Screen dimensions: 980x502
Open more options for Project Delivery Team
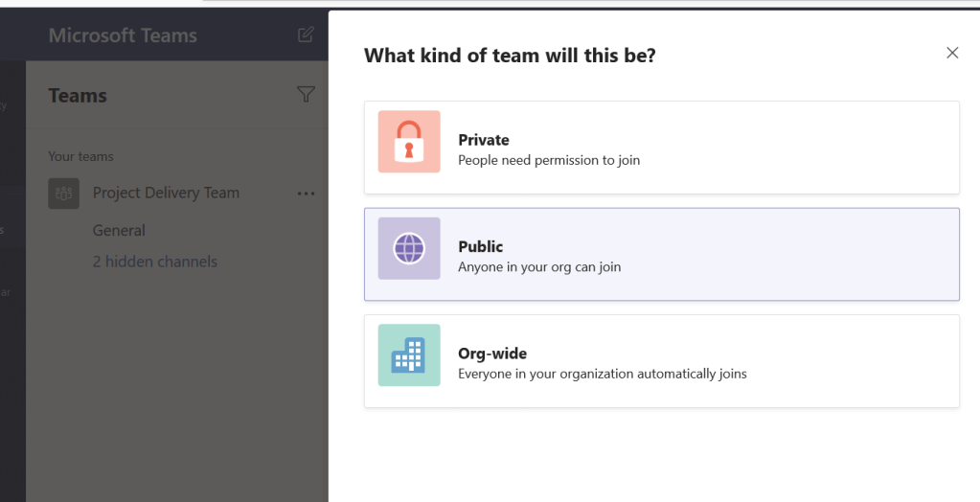click(306, 194)
